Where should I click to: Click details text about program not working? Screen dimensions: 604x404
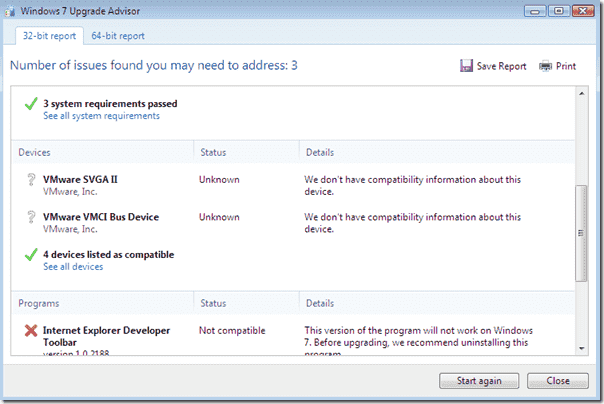[x=418, y=340]
